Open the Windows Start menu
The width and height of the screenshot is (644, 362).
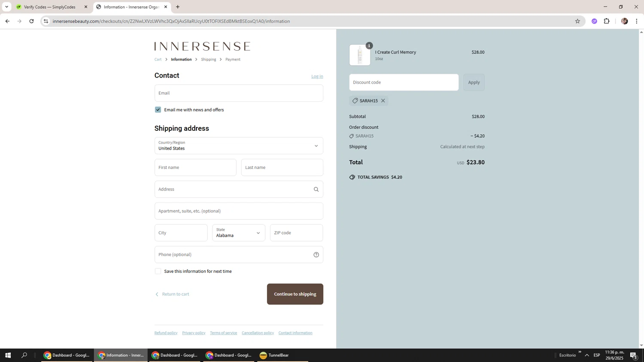(x=8, y=355)
